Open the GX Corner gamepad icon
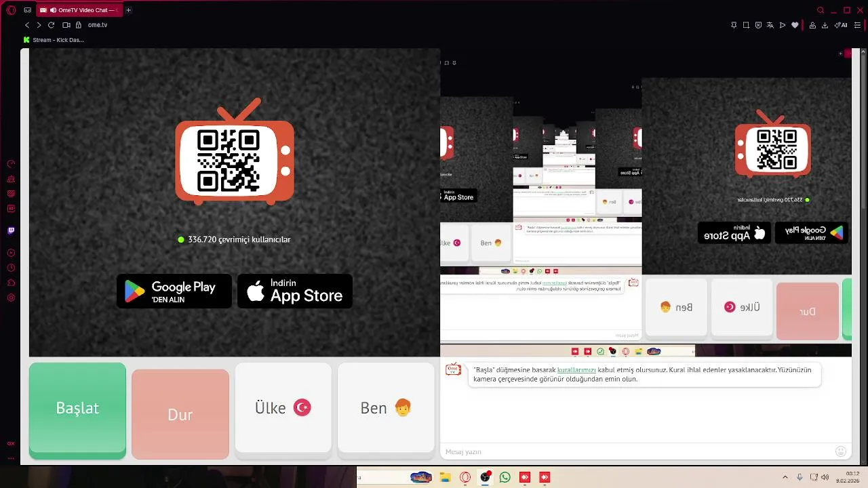Screen dimensions: 868x488 [x=27, y=10]
